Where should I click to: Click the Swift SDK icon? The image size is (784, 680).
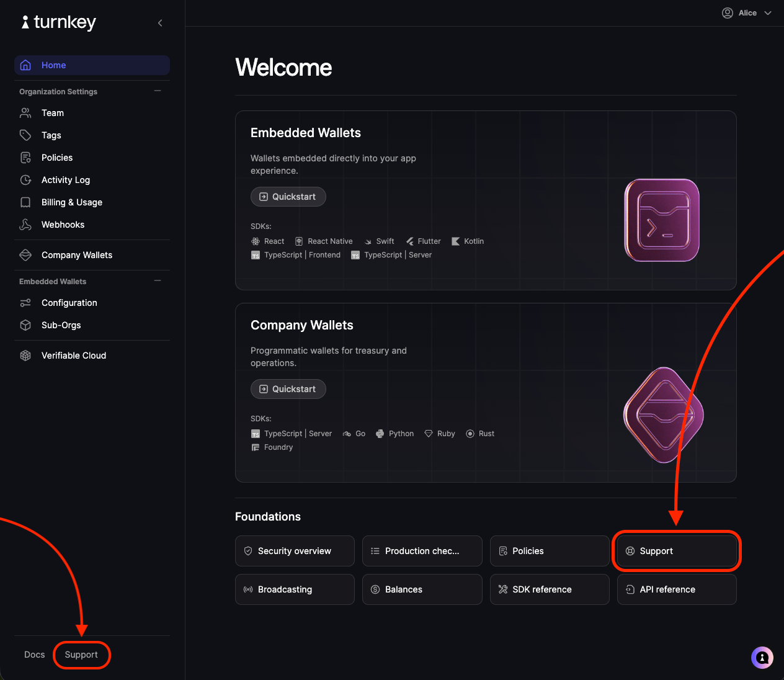point(368,241)
